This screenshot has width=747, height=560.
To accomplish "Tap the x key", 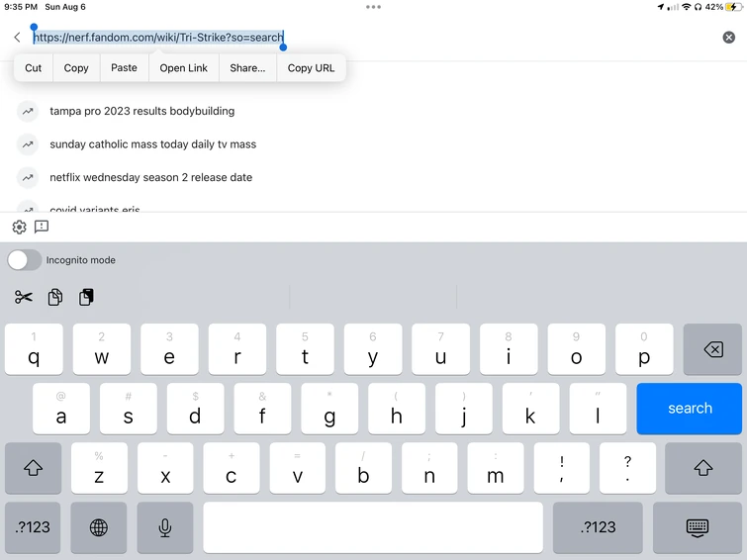I will (x=165, y=468).
